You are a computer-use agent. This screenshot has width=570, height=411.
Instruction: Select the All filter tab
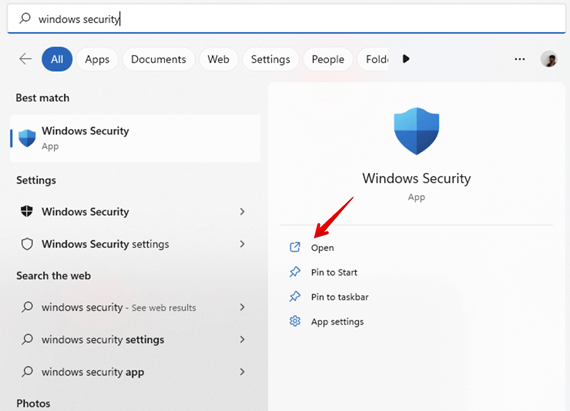pos(57,59)
